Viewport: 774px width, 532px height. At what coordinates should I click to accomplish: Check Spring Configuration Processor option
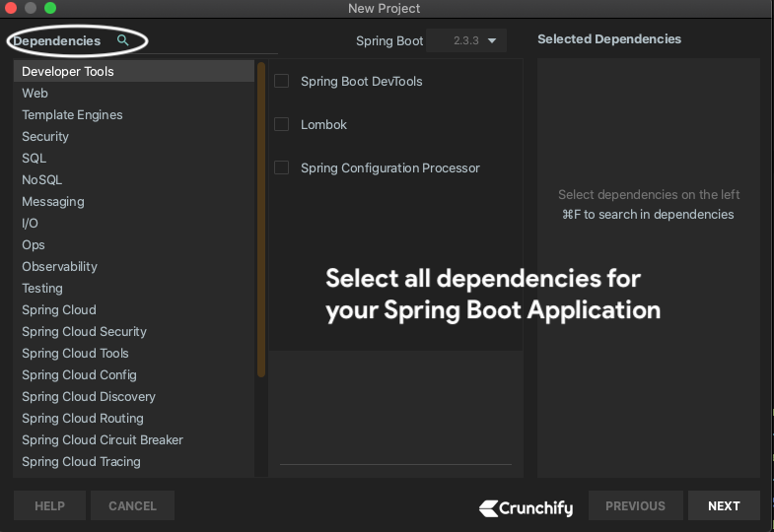281,167
